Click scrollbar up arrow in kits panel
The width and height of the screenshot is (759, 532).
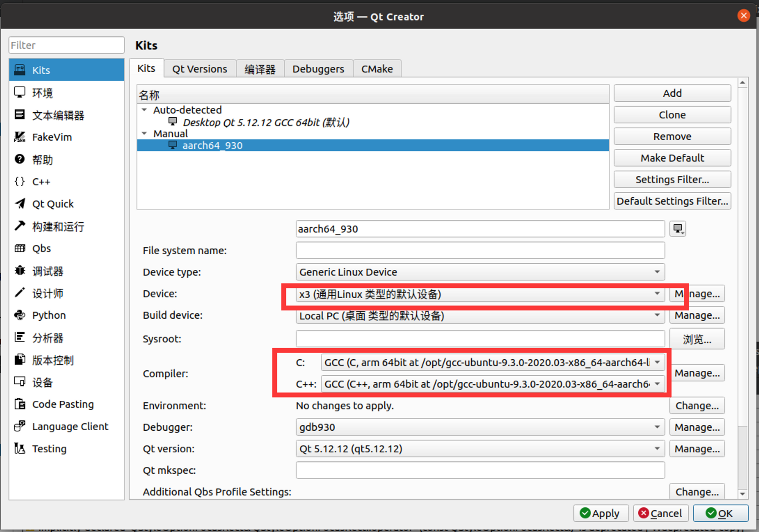tap(743, 83)
